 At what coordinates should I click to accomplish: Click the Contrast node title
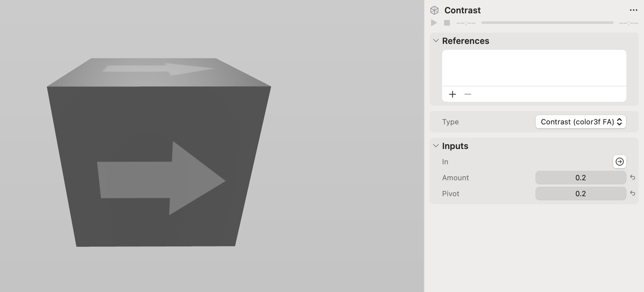coord(462,10)
